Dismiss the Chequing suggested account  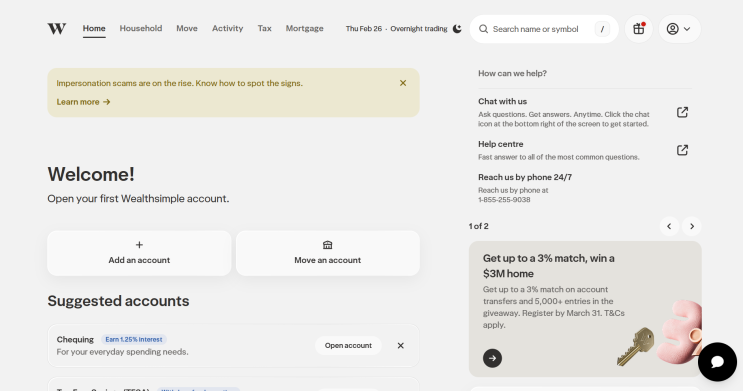(400, 346)
